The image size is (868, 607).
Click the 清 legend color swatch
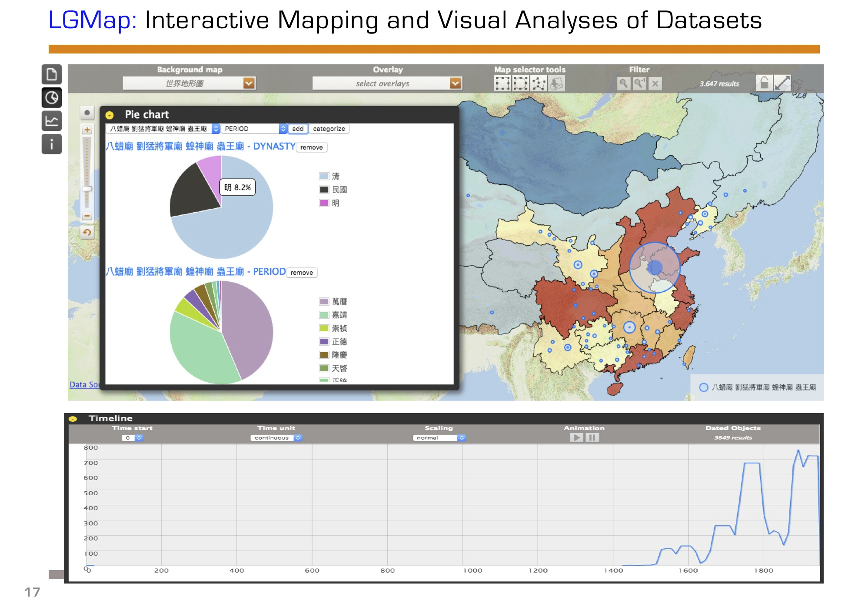point(324,176)
